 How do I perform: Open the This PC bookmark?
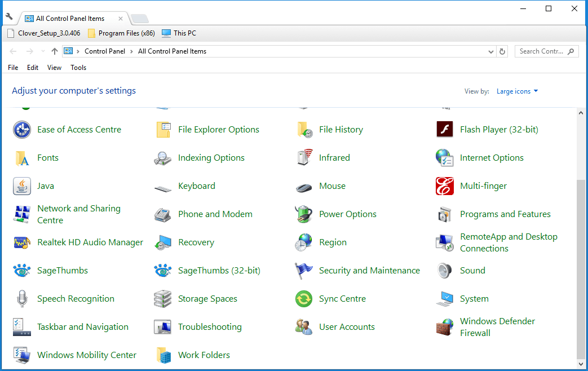(x=179, y=33)
